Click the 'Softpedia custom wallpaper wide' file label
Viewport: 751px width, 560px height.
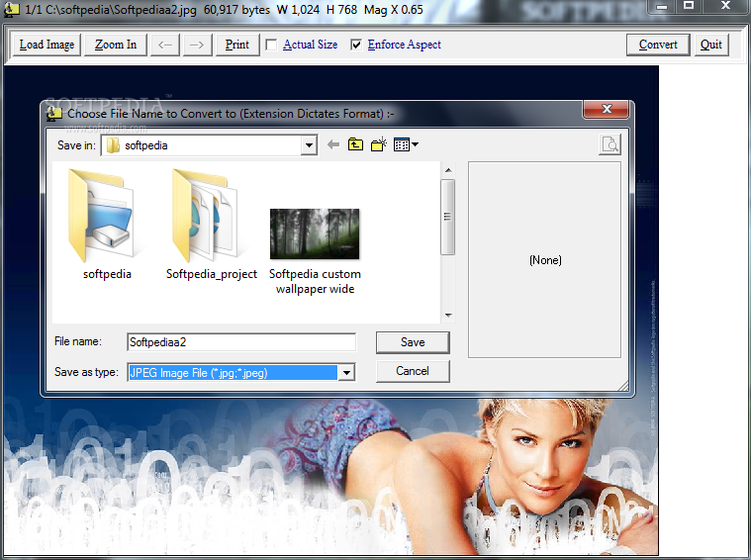pyautogui.click(x=315, y=281)
